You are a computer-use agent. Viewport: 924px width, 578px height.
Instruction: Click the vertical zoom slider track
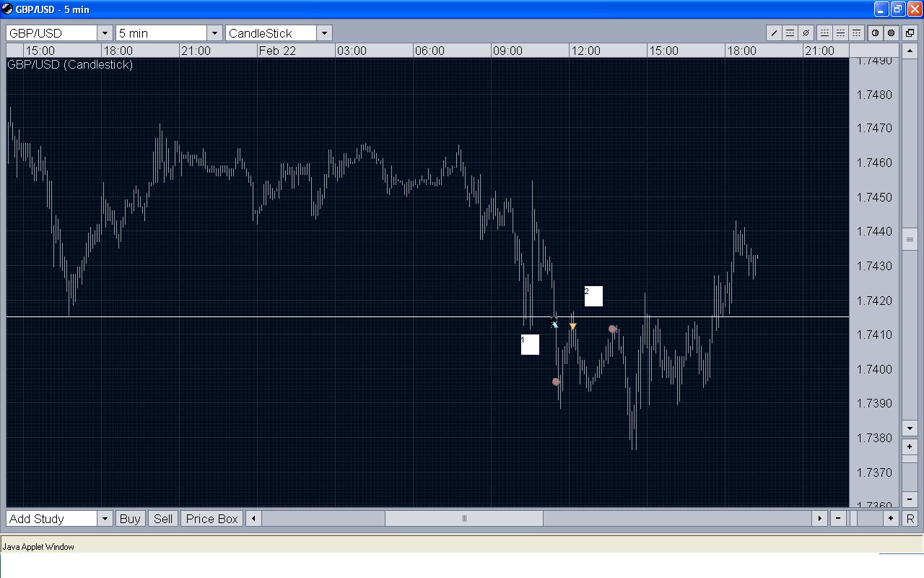[x=910, y=473]
